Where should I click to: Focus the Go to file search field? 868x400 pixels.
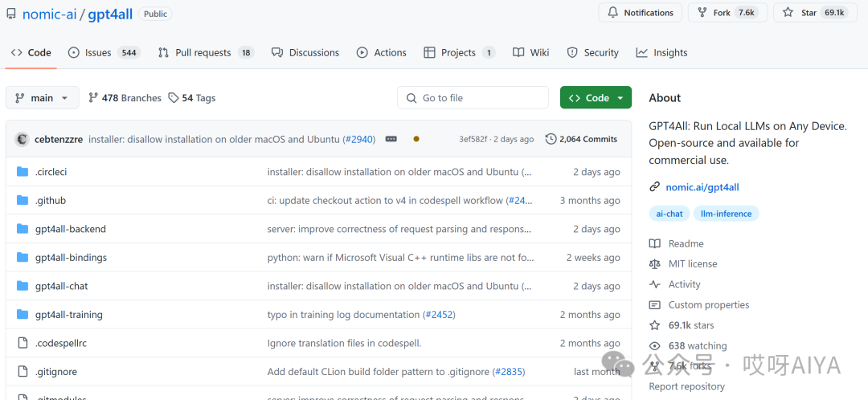coord(473,98)
